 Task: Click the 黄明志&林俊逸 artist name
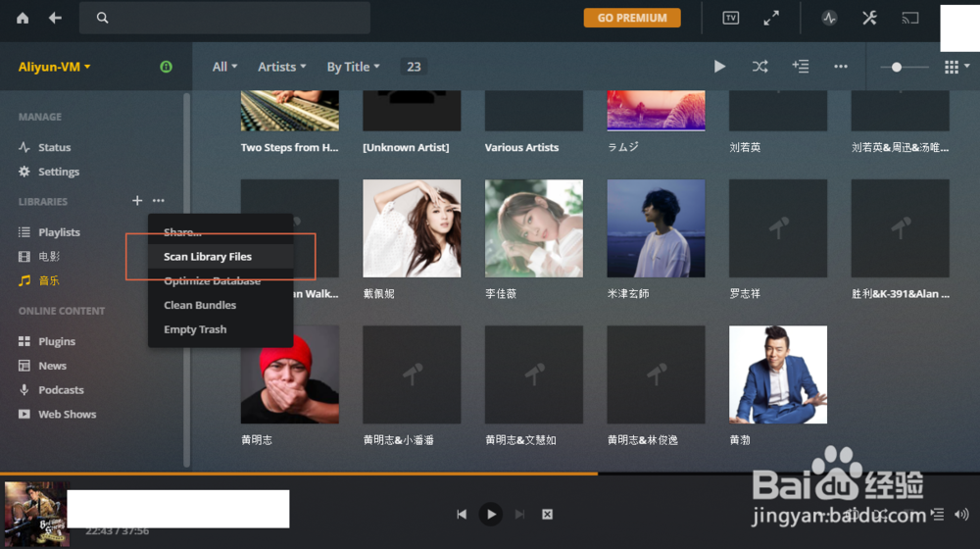[643, 440]
